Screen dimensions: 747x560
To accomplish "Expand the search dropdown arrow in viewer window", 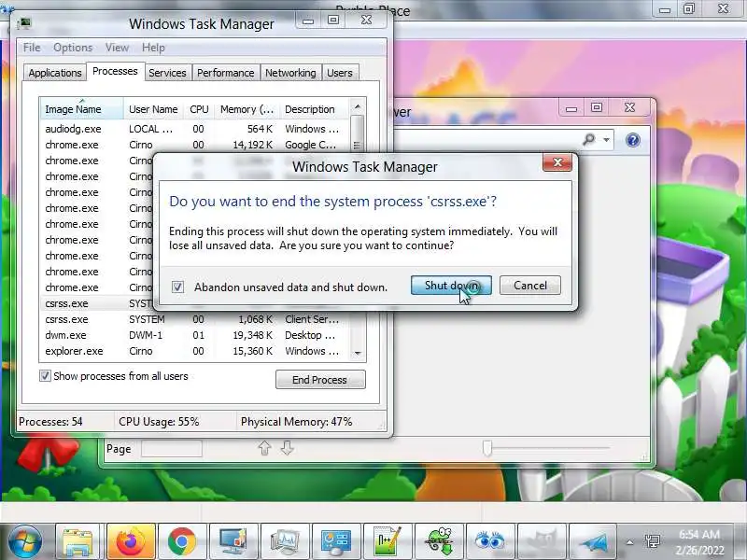I will [x=606, y=140].
